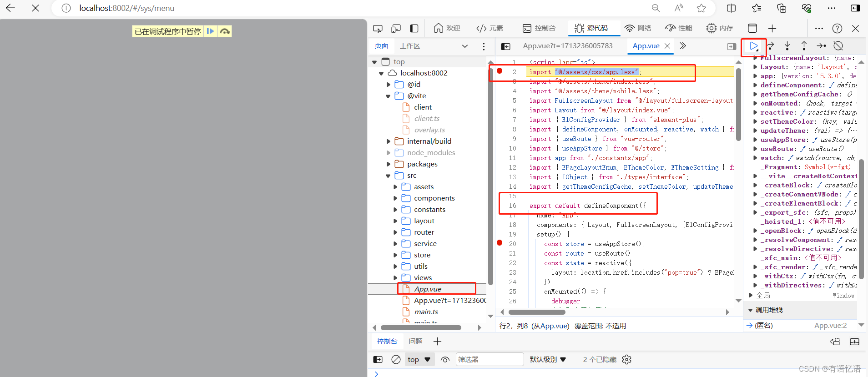Open the 默认级别 log level dropdown

(x=548, y=360)
